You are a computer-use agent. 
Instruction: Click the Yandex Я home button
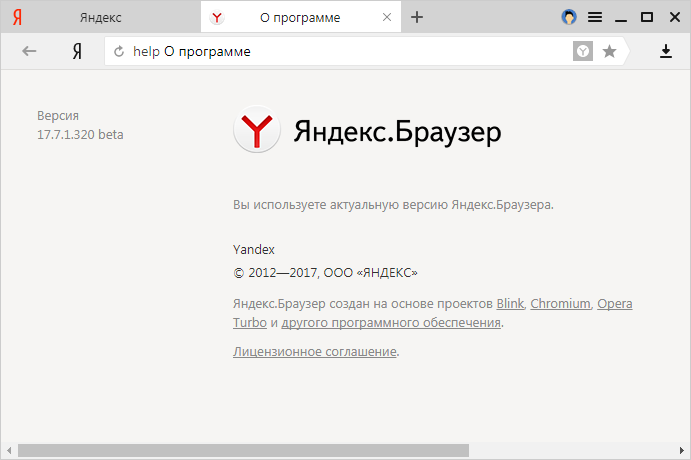click(77, 51)
